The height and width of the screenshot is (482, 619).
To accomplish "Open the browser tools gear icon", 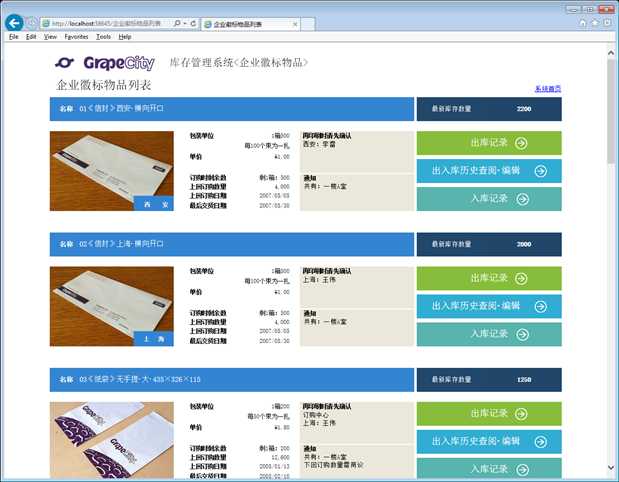I will pos(607,23).
